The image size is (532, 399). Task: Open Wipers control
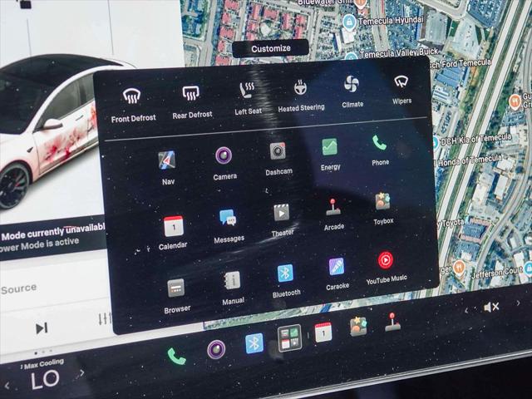tap(401, 89)
